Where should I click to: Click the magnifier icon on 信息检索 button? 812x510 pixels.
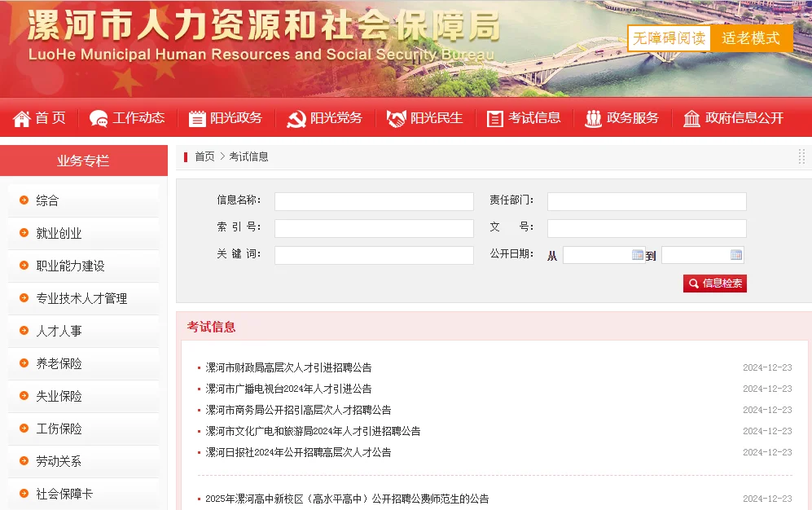[694, 284]
